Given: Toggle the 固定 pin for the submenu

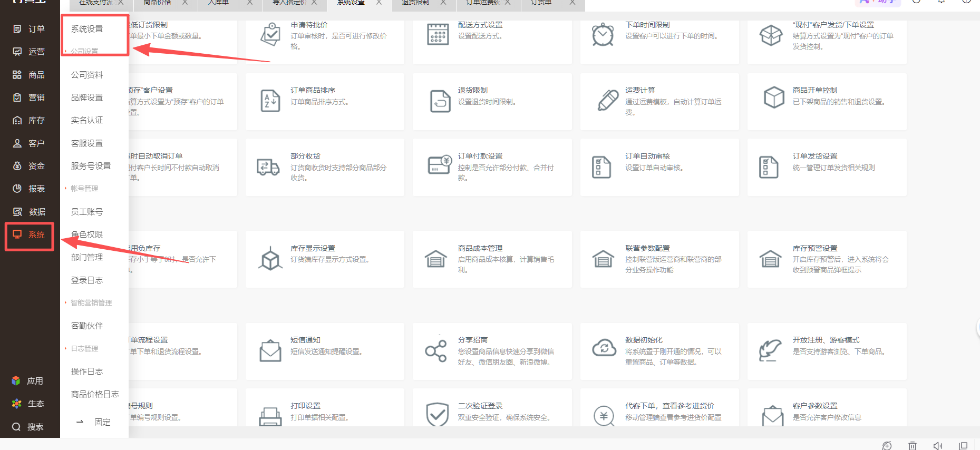Looking at the screenshot, I should pyautogui.click(x=93, y=422).
